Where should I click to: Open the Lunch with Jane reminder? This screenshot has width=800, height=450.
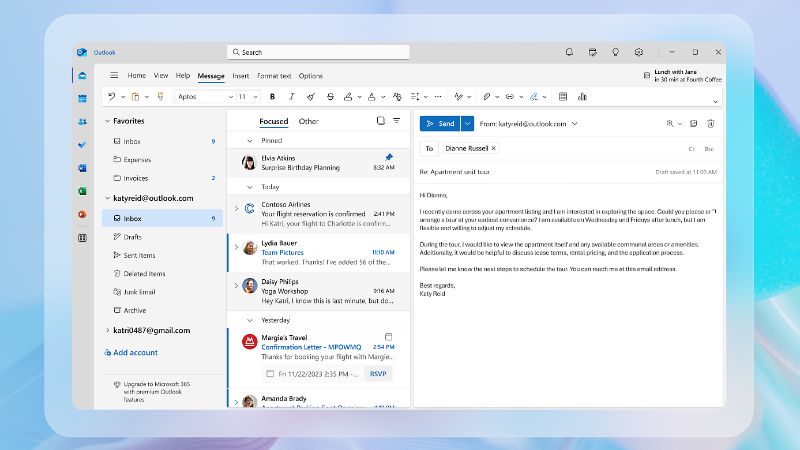coord(683,76)
